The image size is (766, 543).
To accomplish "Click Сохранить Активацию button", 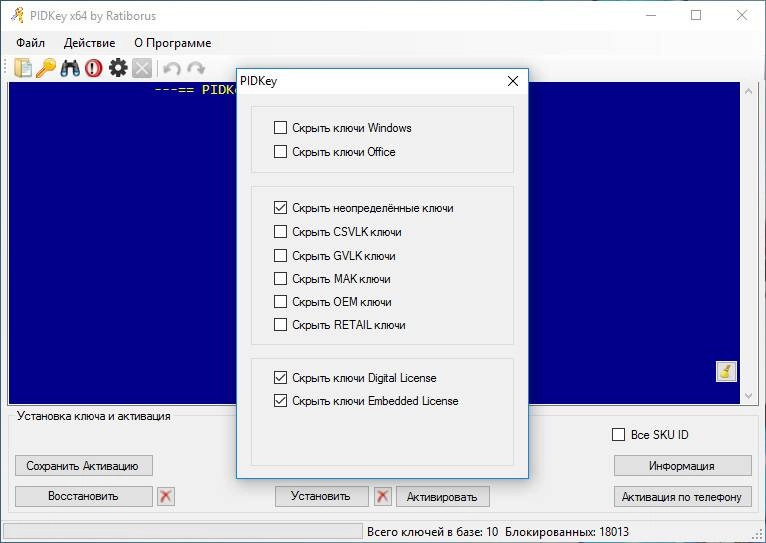I will click(84, 466).
